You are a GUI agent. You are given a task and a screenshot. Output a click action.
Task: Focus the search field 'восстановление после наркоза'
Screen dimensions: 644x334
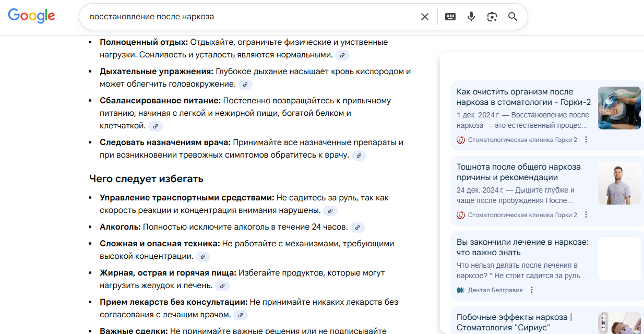251,17
